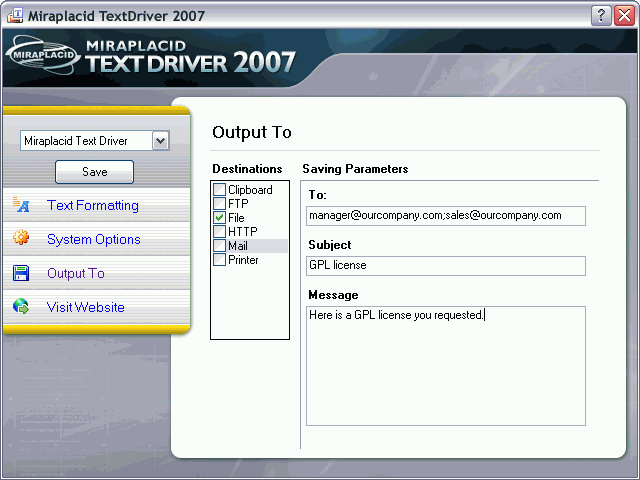Click the Save button
The image size is (640, 480).
coord(94,172)
